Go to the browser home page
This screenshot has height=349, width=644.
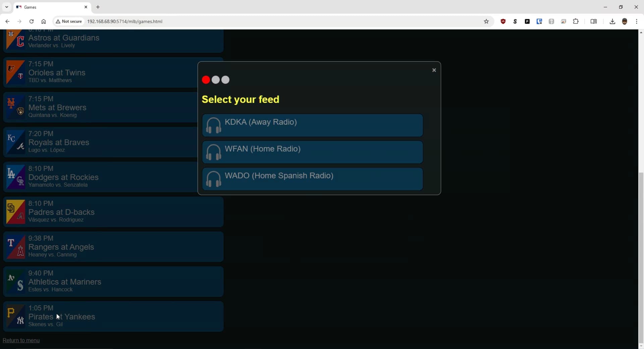(x=44, y=21)
